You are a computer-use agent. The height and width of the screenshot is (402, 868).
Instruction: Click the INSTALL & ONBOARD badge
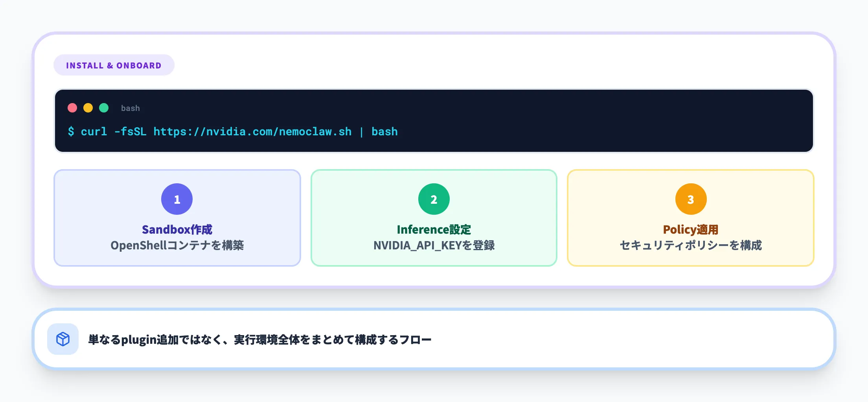[114, 65]
